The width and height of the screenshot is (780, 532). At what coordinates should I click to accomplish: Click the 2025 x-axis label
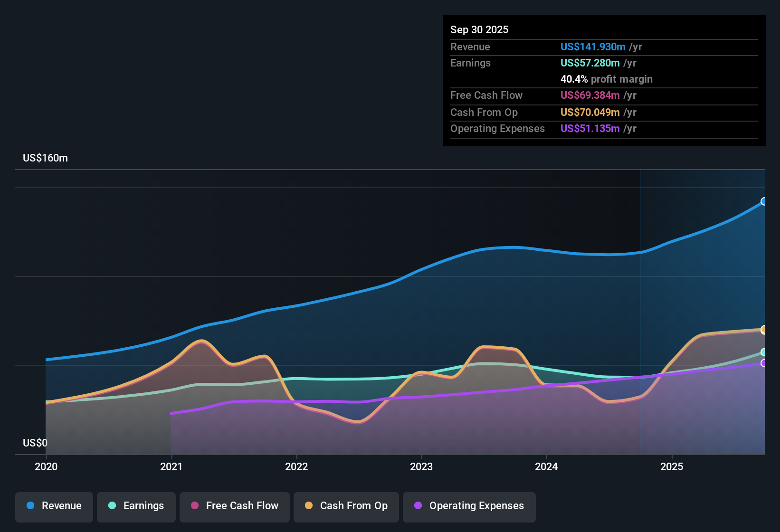(672, 466)
